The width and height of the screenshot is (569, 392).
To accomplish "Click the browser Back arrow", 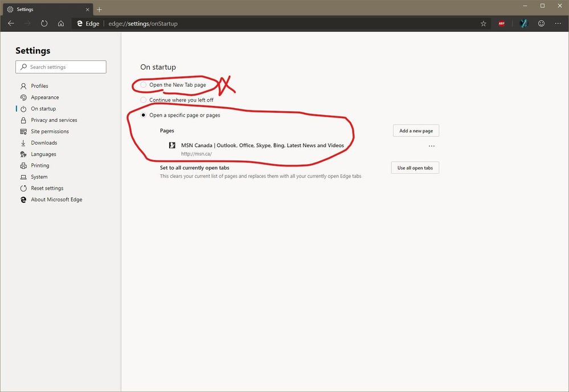I will 11,23.
